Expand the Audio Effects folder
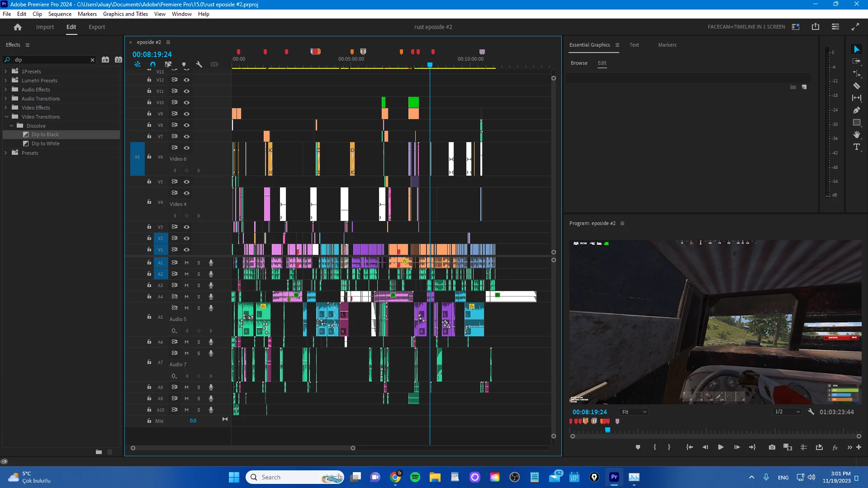The width and height of the screenshot is (868, 488). [6, 90]
